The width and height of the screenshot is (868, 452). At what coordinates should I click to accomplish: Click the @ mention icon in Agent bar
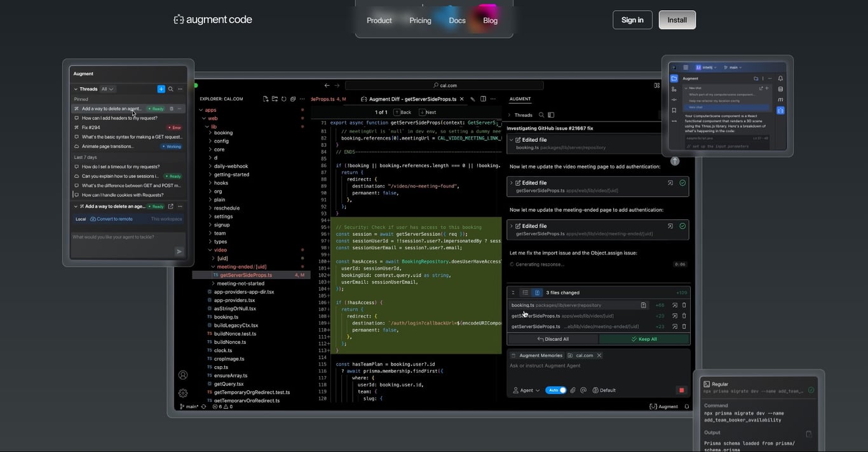click(583, 390)
